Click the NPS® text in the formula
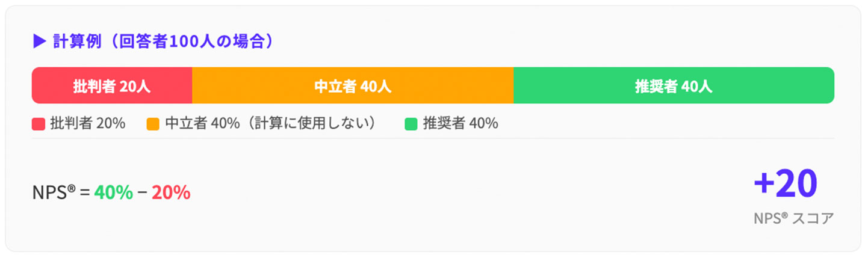The image size is (868, 258). [54, 192]
